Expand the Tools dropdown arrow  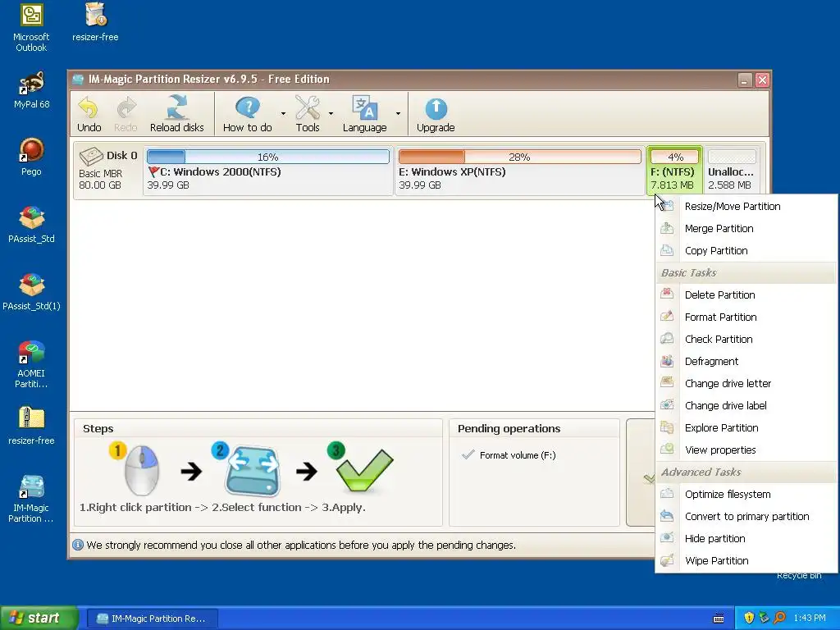tap(331, 113)
